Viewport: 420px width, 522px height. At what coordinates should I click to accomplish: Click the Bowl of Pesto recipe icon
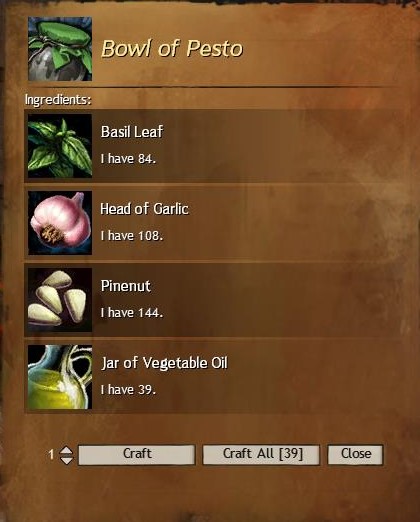60,49
